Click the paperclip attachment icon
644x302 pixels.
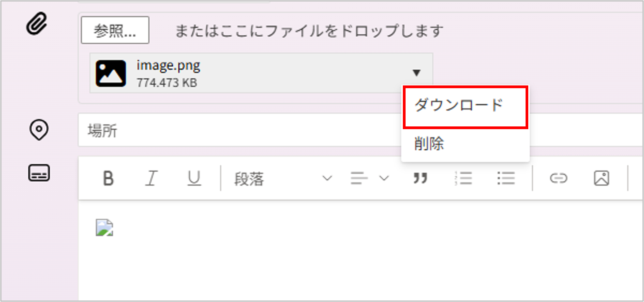pyautogui.click(x=37, y=24)
